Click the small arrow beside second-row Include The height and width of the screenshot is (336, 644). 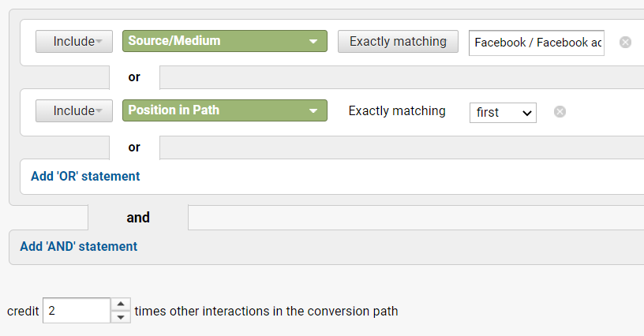pyautogui.click(x=99, y=112)
